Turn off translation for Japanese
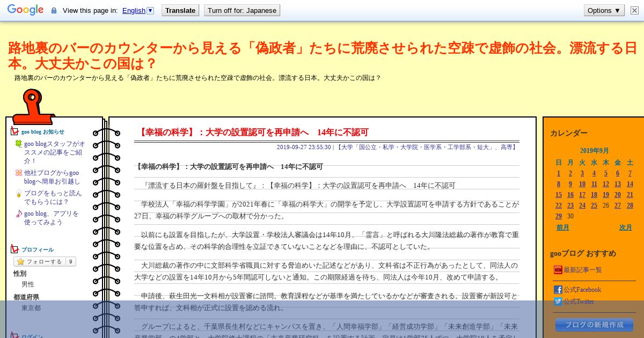This screenshot has height=338, width=644. click(242, 10)
